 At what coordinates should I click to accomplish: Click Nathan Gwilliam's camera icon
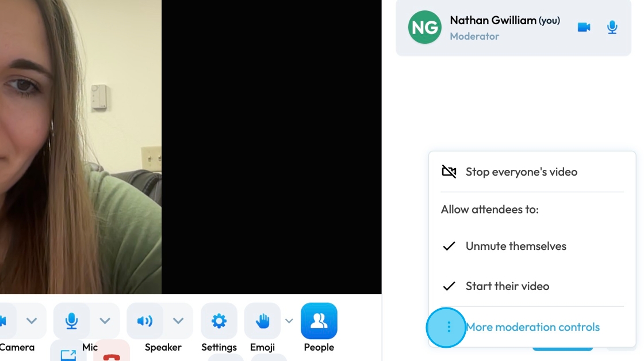[584, 27]
